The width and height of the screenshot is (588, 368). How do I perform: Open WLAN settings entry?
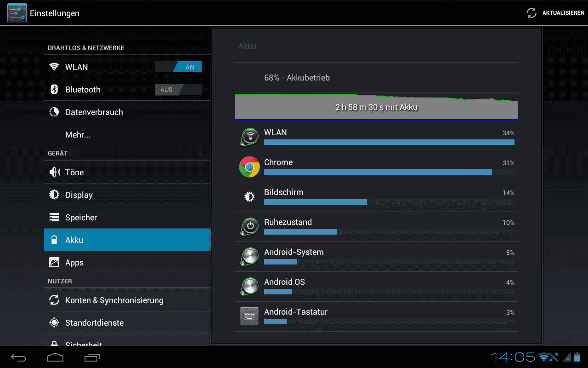(127, 67)
